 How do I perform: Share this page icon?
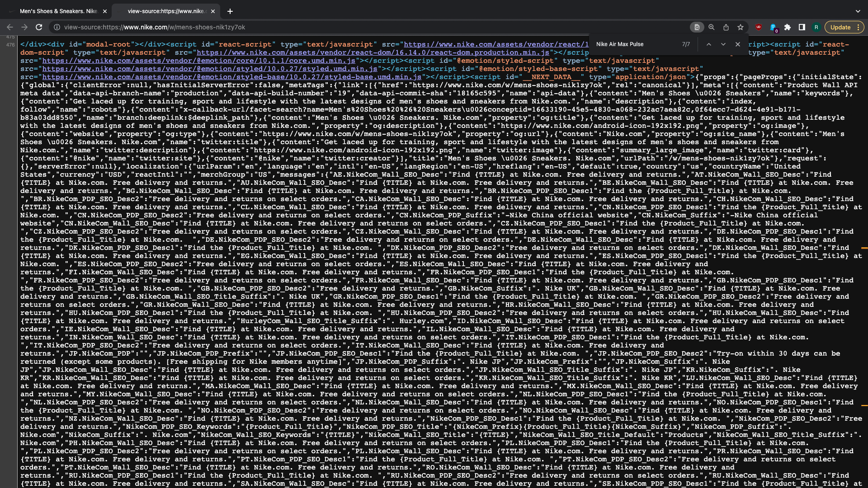click(x=726, y=27)
